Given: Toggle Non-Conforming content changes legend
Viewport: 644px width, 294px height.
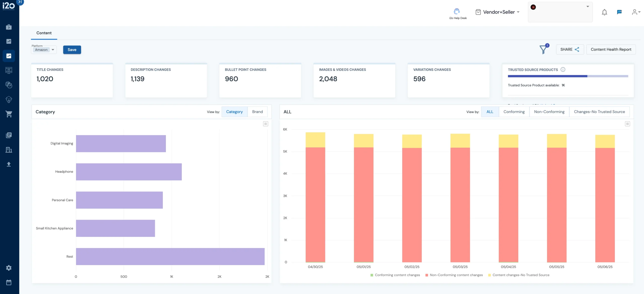Looking at the screenshot, I should tap(454, 275).
